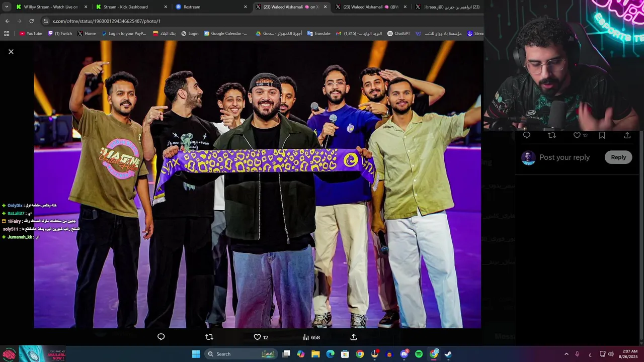Open the 'Log in to your PayP...' bookmark
Image resolution: width=644 pixels, height=362 pixels.
point(124,34)
